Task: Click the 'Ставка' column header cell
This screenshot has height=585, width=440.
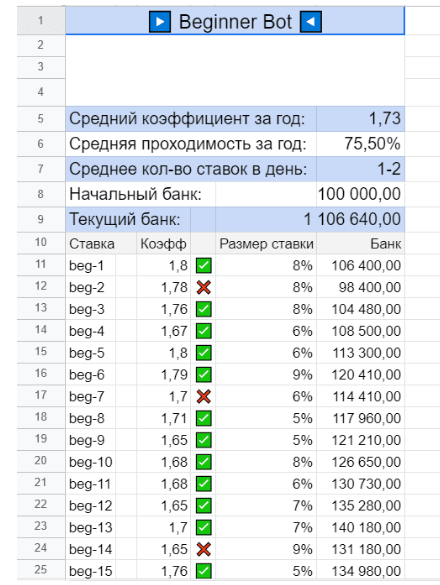Action: coord(101,243)
